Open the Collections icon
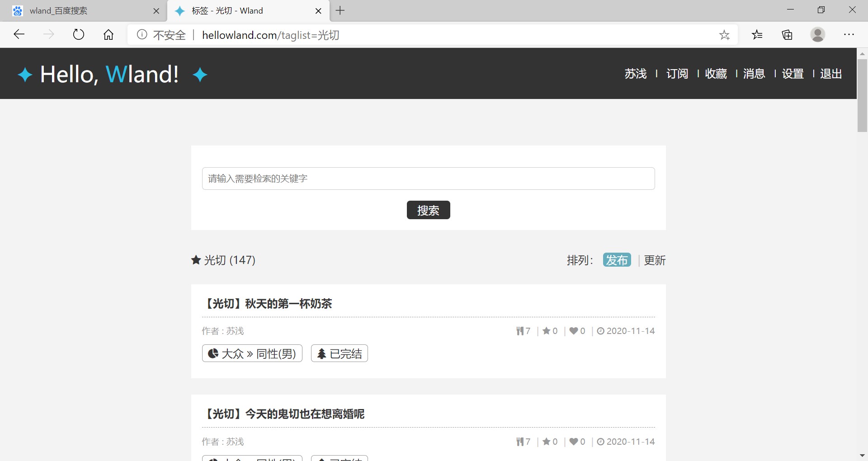868x461 pixels. point(787,34)
